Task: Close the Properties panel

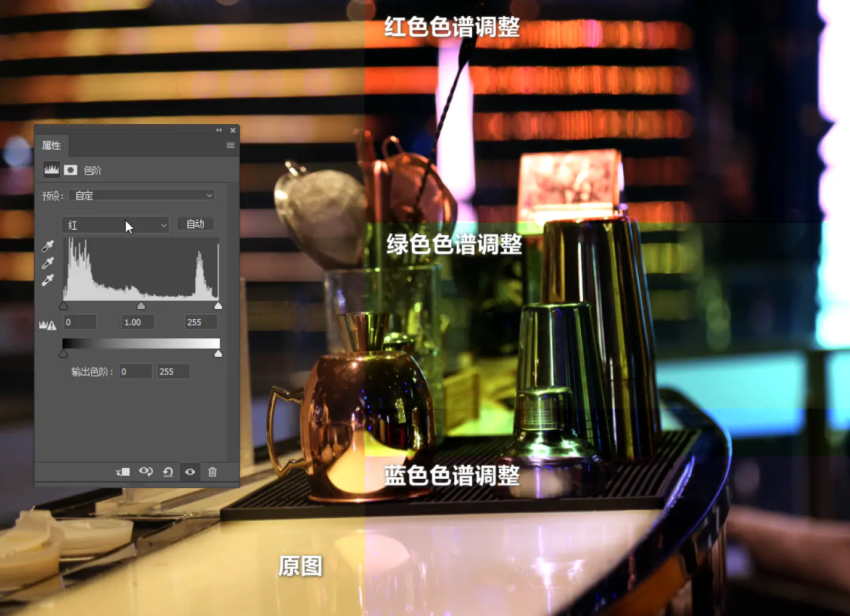Action: 233,130
